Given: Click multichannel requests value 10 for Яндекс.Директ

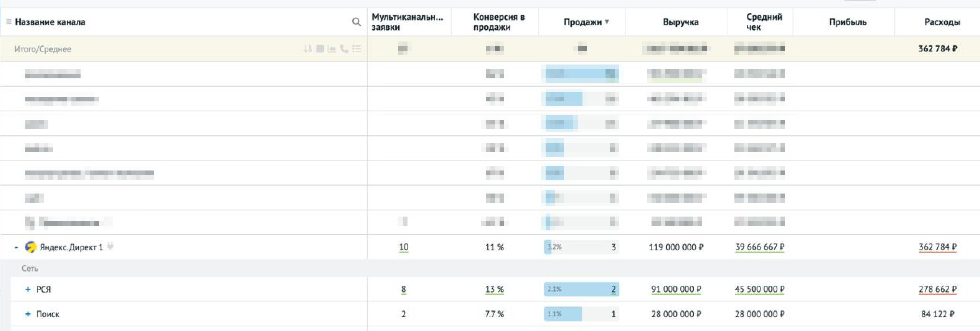Looking at the screenshot, I should pyautogui.click(x=403, y=247).
